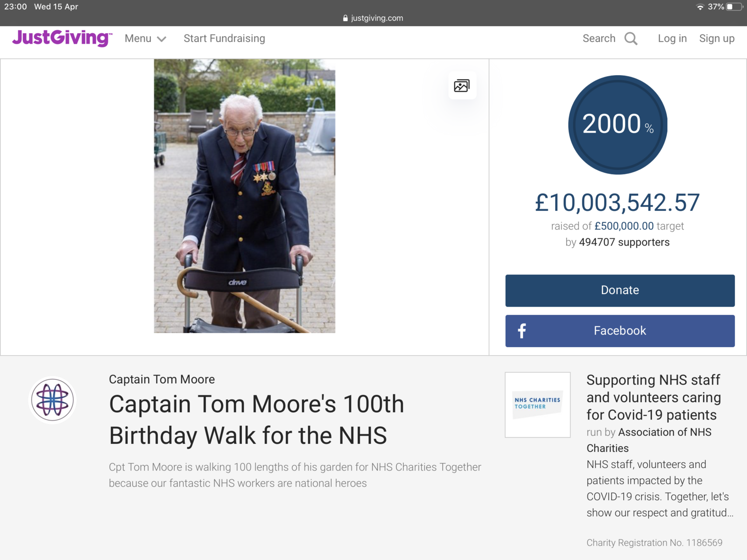The width and height of the screenshot is (747, 560).
Task: Expand the Menu dropdown chevron
Action: 162,39
